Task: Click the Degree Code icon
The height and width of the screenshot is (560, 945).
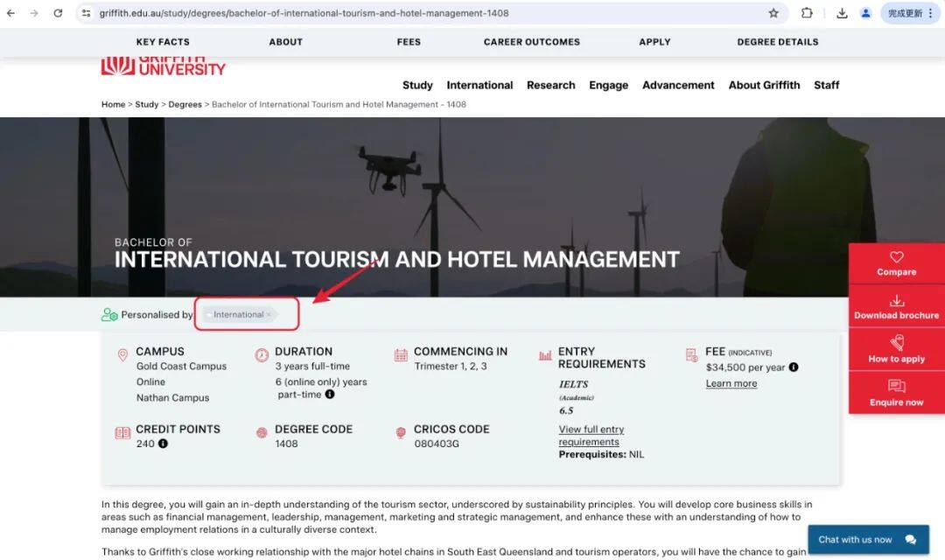Action: [262, 432]
